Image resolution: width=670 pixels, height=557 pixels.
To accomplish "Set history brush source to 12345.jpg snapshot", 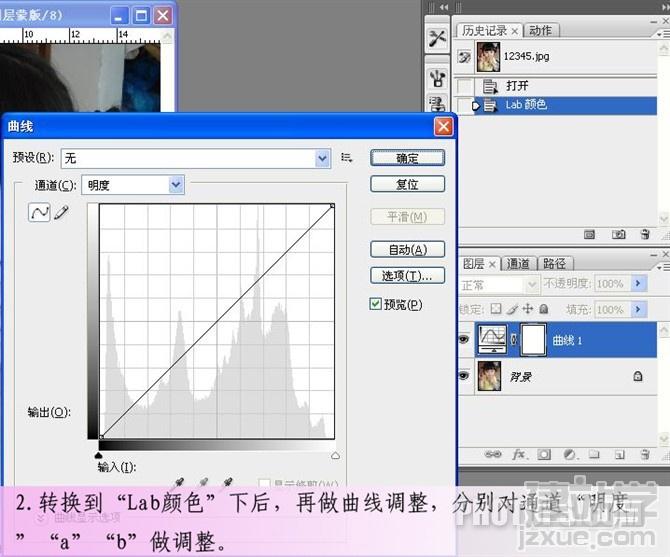I will [x=464, y=56].
